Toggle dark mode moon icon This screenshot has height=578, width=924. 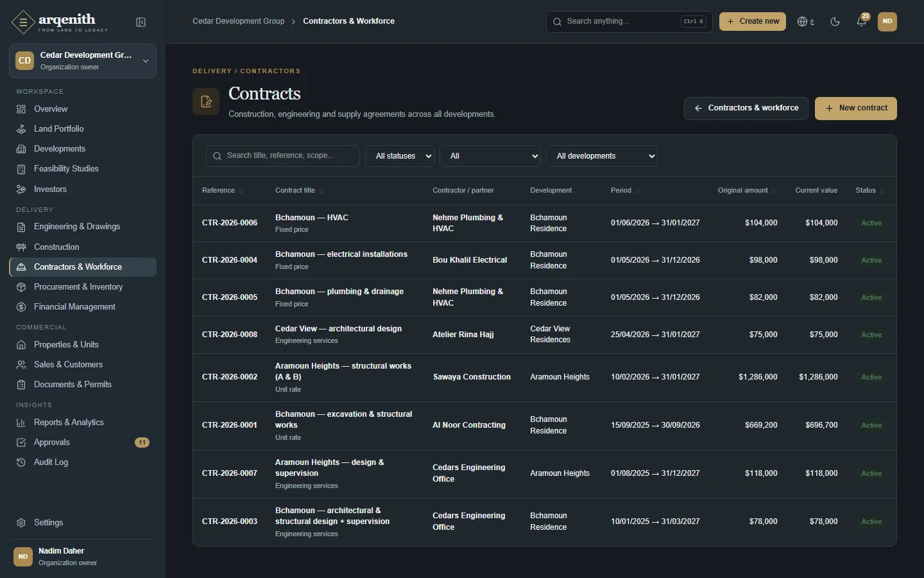click(x=835, y=22)
